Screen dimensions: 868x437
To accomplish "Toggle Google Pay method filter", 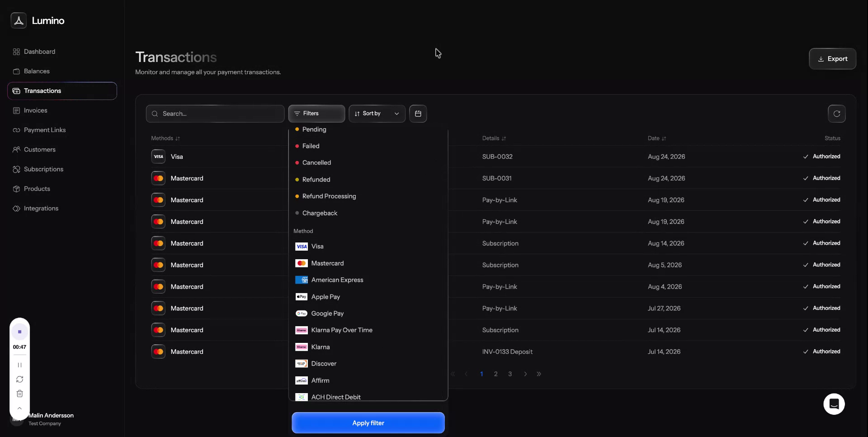I will tap(368, 313).
